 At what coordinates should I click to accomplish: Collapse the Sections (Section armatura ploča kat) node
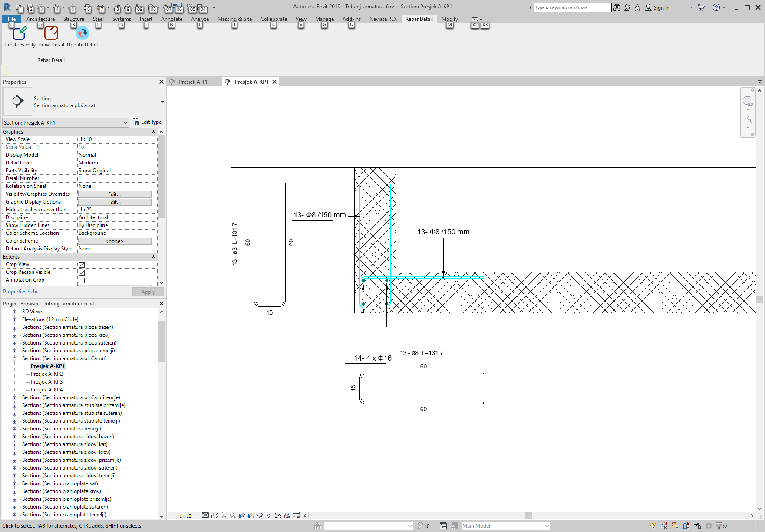(15, 358)
